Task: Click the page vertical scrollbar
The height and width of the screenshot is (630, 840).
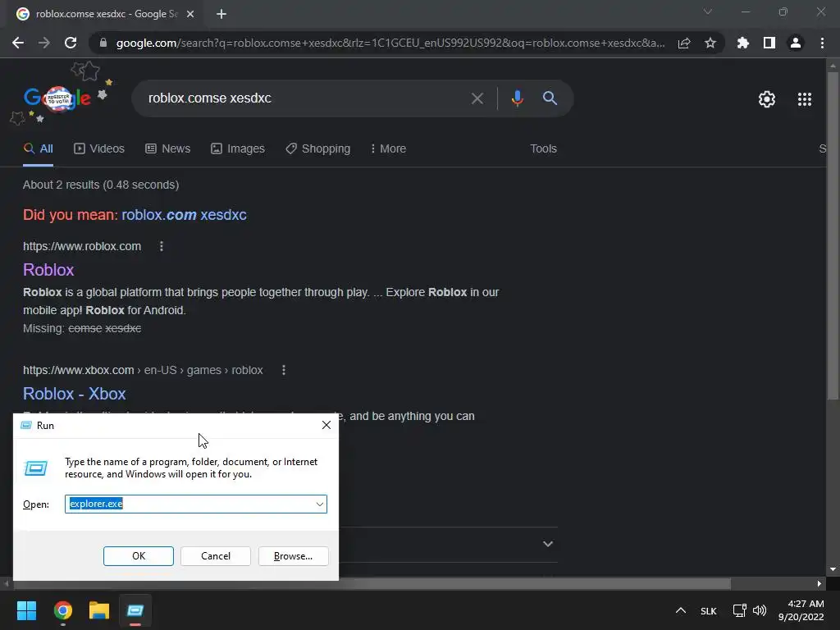Action: pos(833,235)
